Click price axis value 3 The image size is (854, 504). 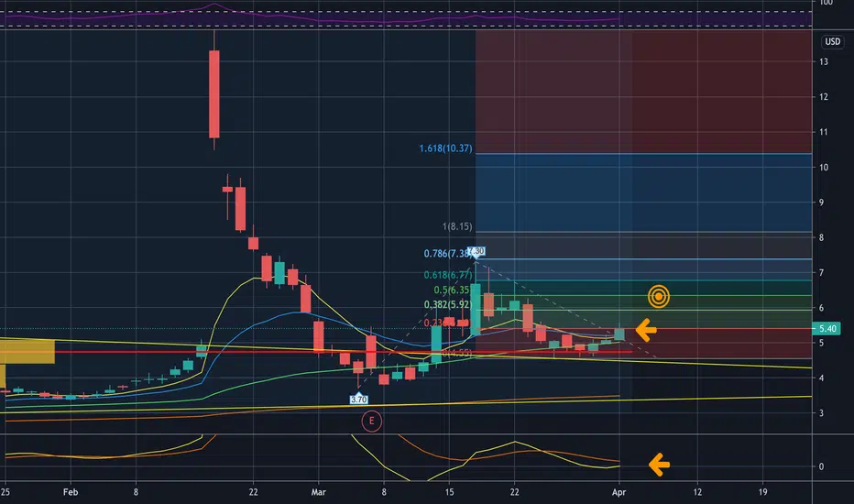pos(822,413)
